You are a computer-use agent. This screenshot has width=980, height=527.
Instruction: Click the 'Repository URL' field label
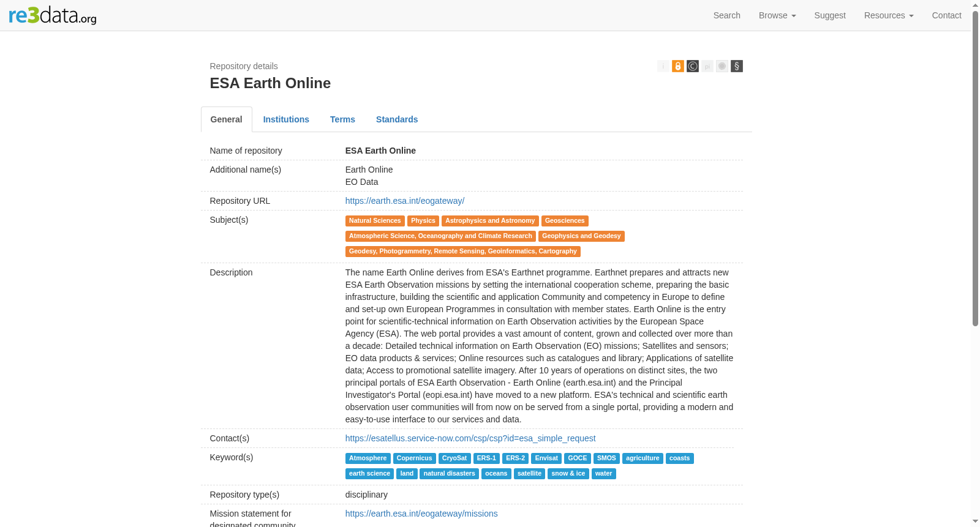[x=240, y=201]
